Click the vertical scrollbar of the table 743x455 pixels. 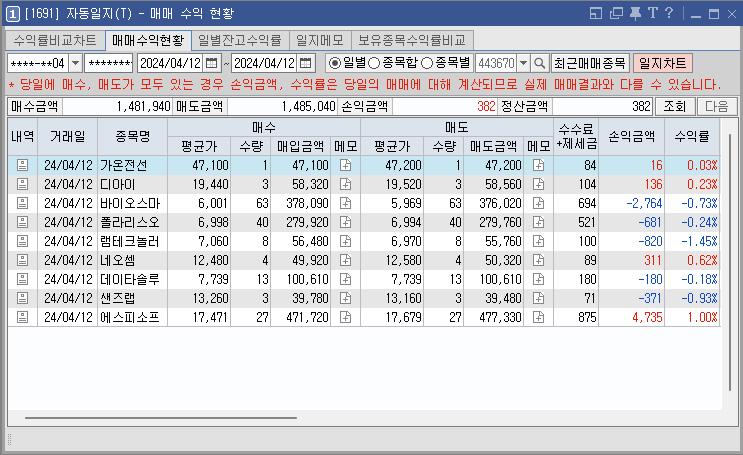click(x=730, y=262)
